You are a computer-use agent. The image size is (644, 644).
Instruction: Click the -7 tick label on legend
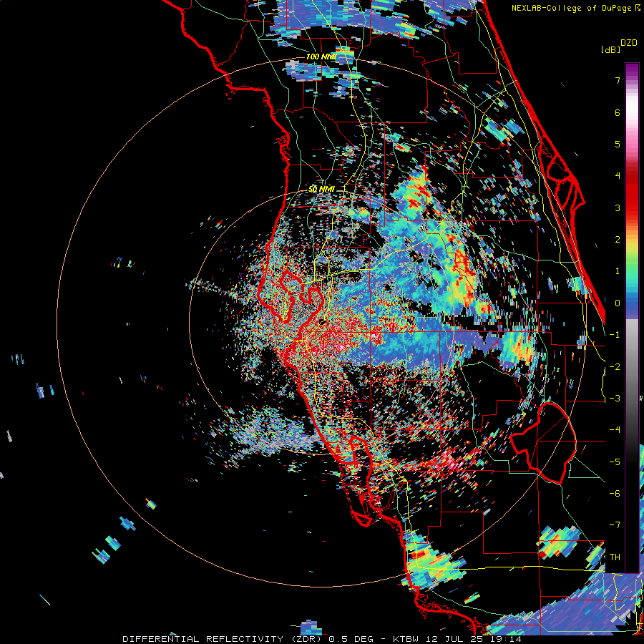[x=615, y=525]
